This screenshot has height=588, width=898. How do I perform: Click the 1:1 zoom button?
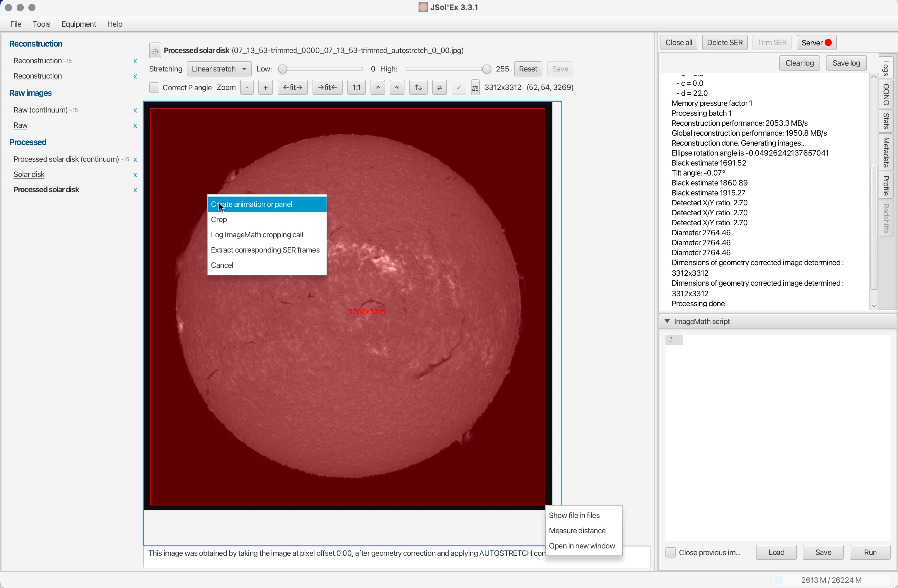tap(356, 88)
